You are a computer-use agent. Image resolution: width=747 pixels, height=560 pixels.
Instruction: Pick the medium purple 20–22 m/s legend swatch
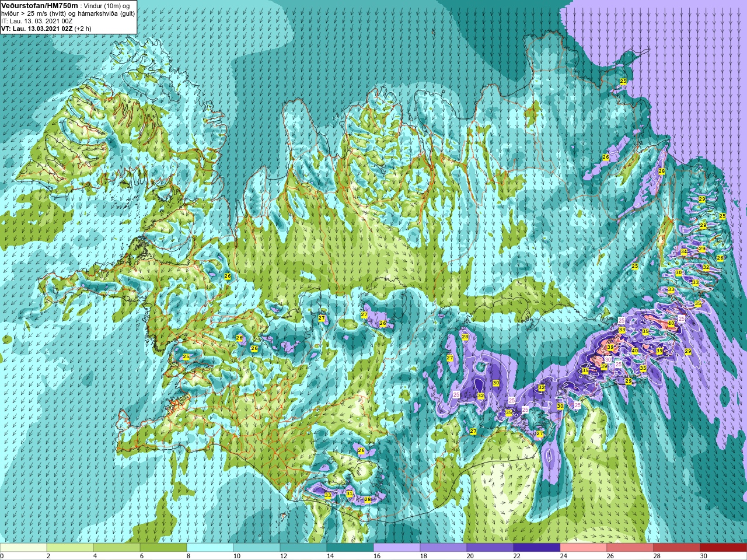(x=490, y=548)
